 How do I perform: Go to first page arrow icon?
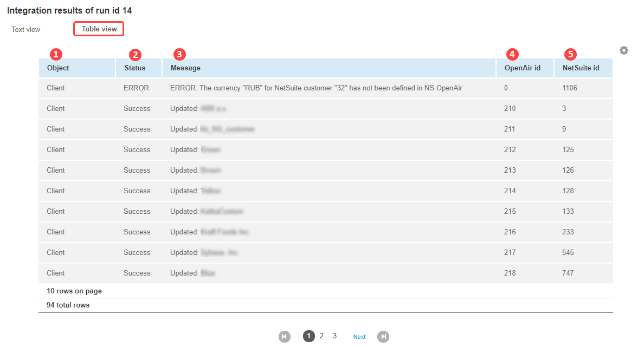click(x=284, y=337)
